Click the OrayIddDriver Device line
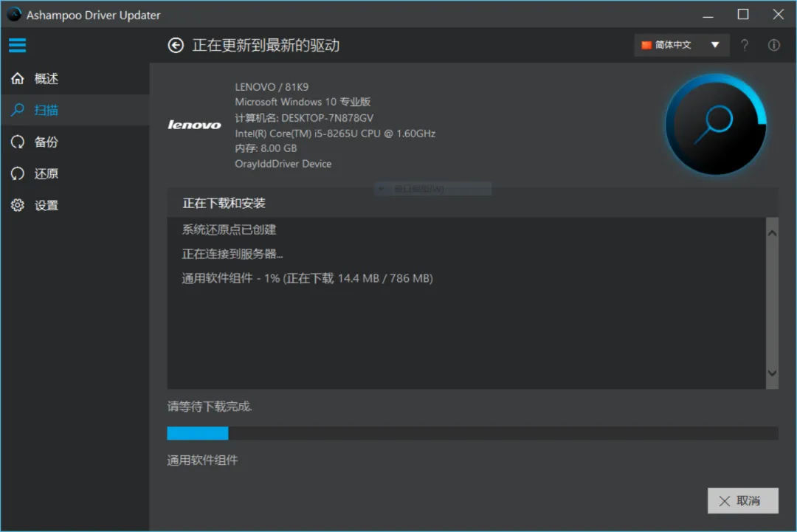797x532 pixels. click(283, 164)
